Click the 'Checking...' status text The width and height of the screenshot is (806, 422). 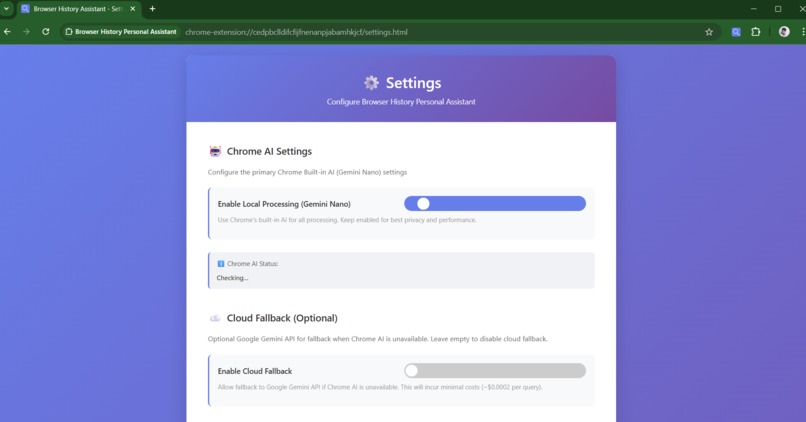coord(232,278)
